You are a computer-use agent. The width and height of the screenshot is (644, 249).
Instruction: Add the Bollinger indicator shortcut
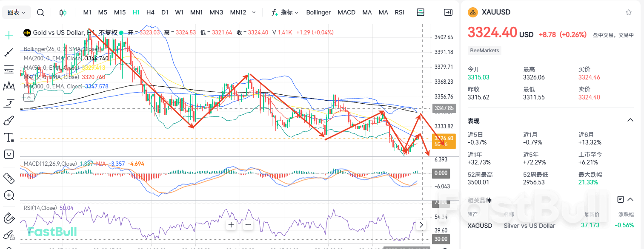pos(318,12)
